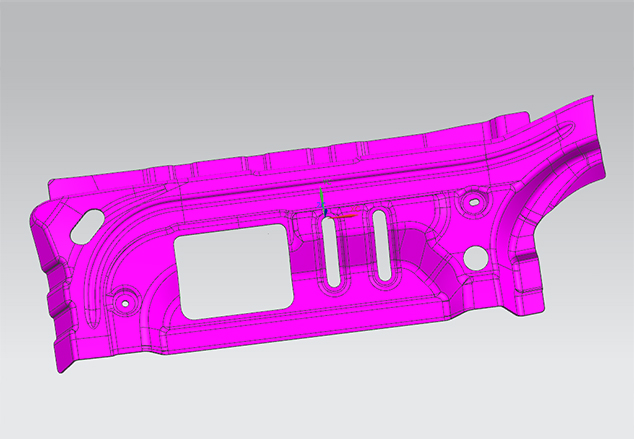Click the lower round hole on the right side
Viewport: 634px width, 439px height.
click(474, 258)
